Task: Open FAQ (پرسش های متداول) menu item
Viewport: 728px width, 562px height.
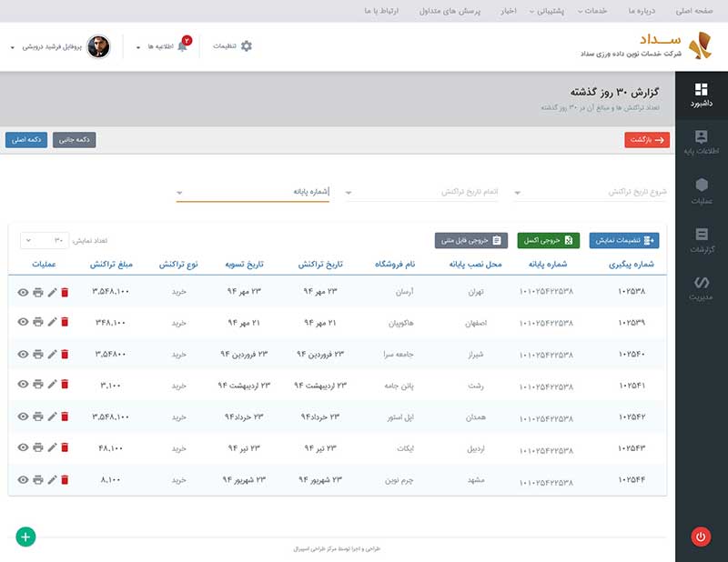Action: [x=450, y=11]
